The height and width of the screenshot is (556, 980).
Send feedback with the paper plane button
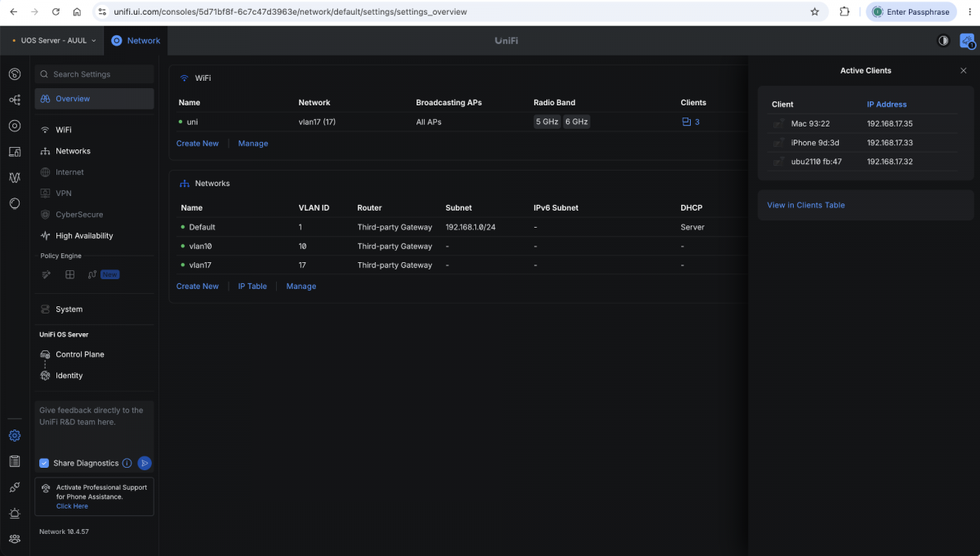(145, 463)
